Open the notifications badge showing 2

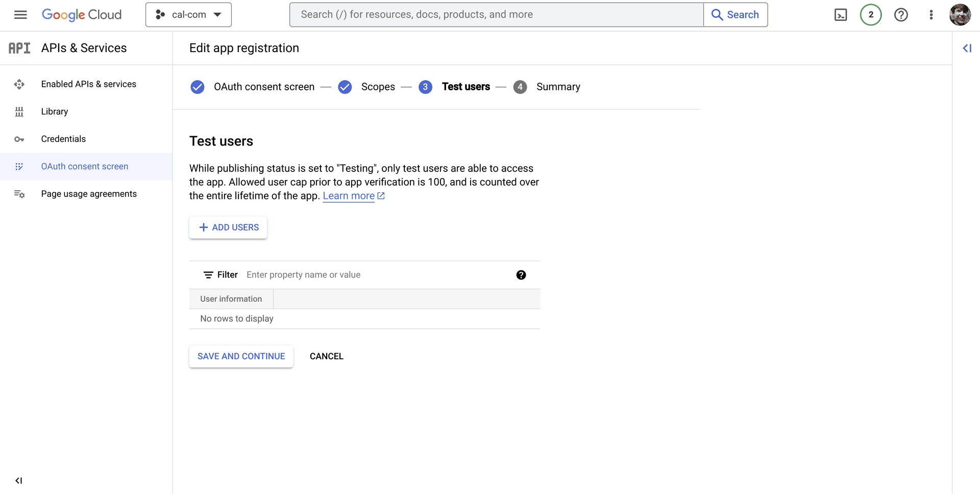coord(870,15)
